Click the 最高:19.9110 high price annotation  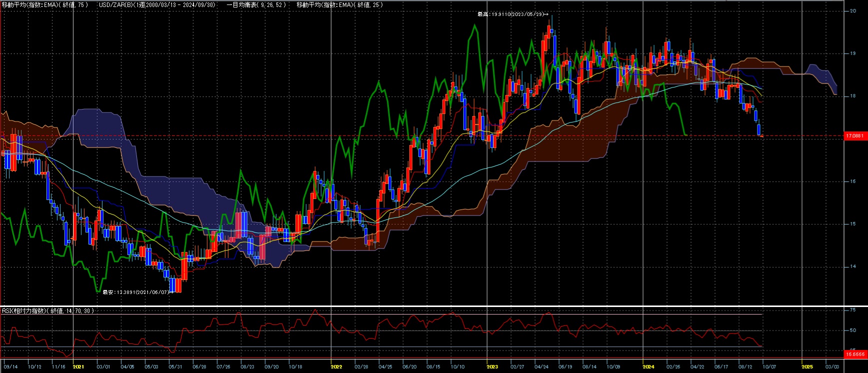point(513,14)
